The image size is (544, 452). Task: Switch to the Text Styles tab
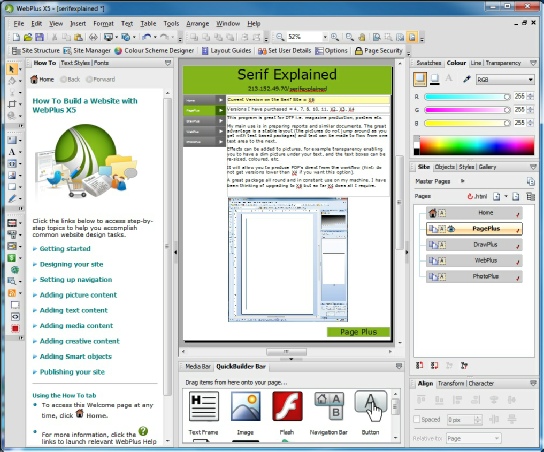[x=75, y=63]
